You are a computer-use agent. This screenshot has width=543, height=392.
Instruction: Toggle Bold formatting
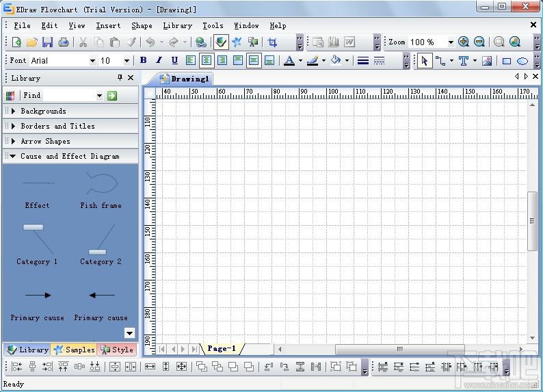(143, 61)
